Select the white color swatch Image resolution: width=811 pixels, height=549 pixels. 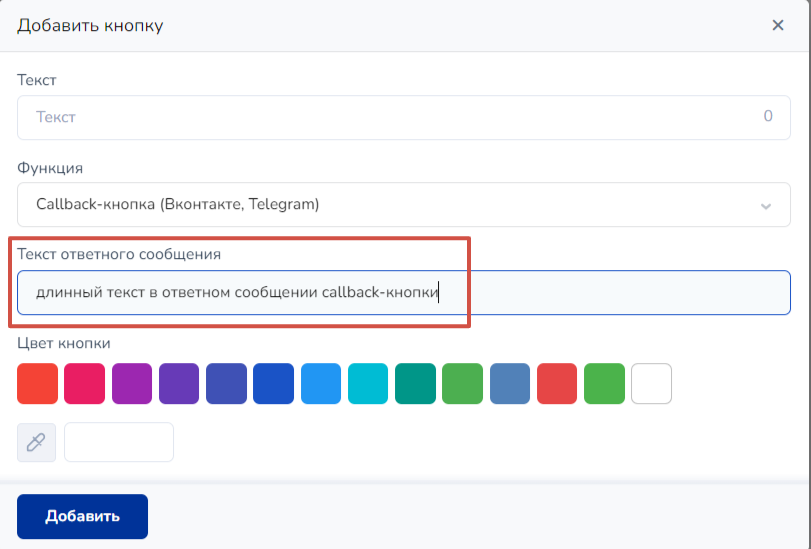[x=652, y=383]
